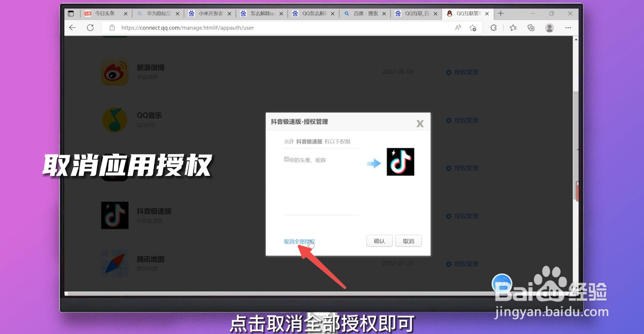Click 取消全部授权 link

point(299,241)
